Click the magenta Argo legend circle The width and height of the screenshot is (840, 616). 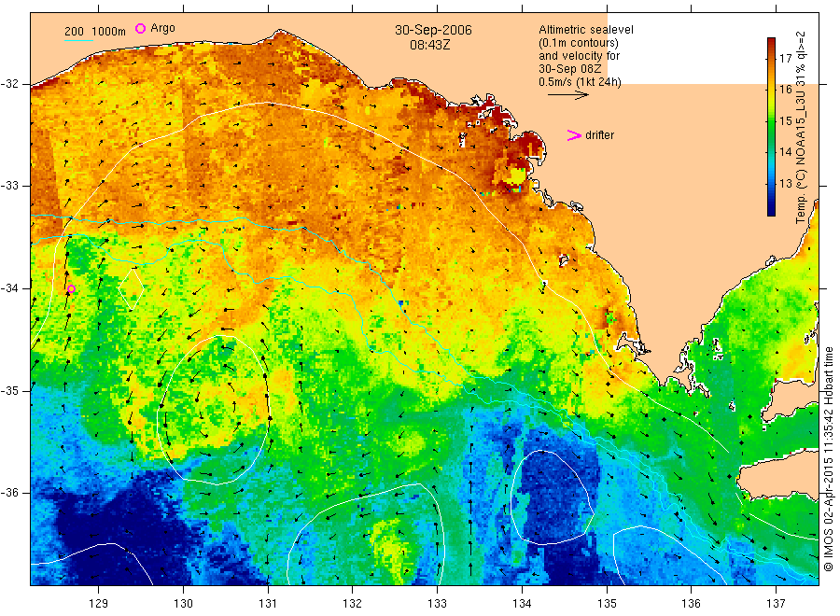point(140,28)
